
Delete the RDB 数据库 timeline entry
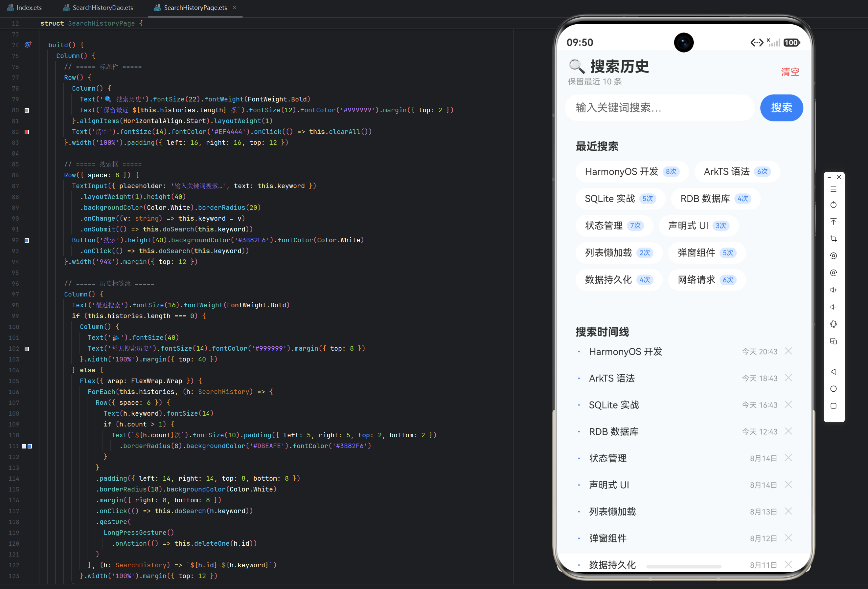[788, 431]
